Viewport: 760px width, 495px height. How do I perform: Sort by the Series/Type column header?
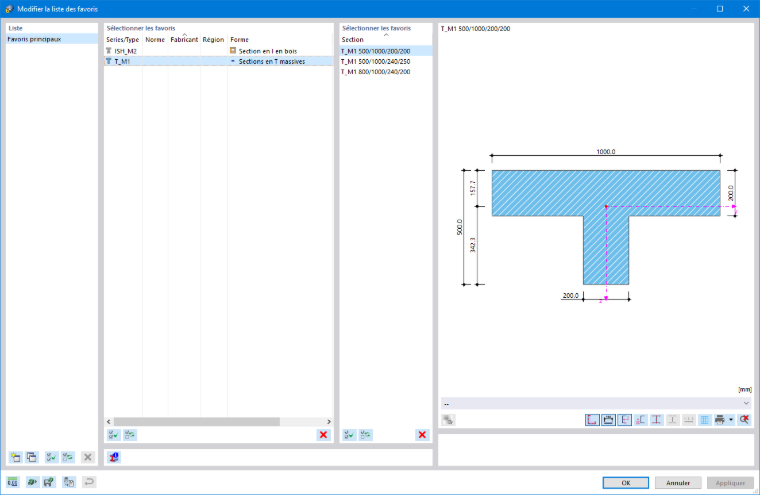123,40
